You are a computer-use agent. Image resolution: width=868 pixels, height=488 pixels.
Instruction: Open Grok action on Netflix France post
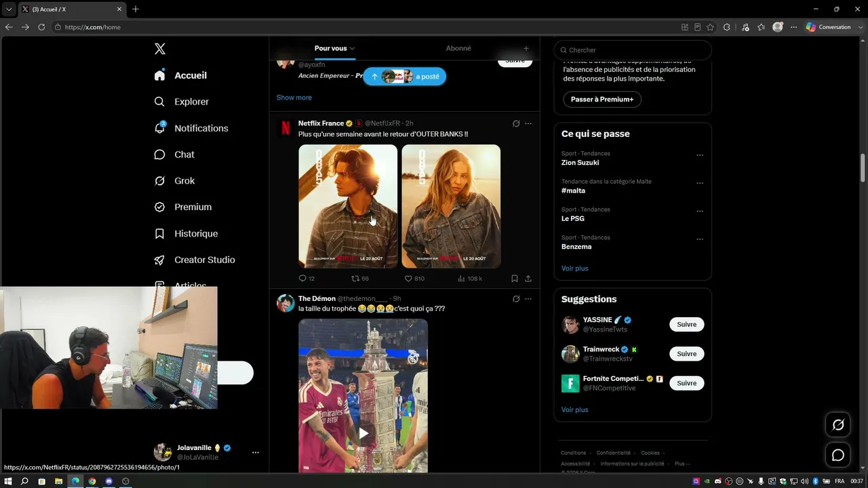click(516, 123)
